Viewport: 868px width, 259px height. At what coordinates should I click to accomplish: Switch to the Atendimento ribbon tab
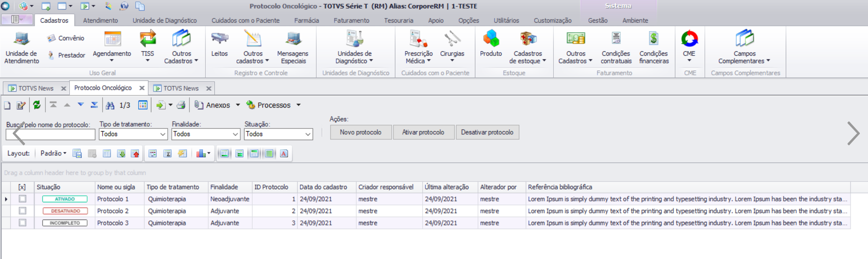100,20
